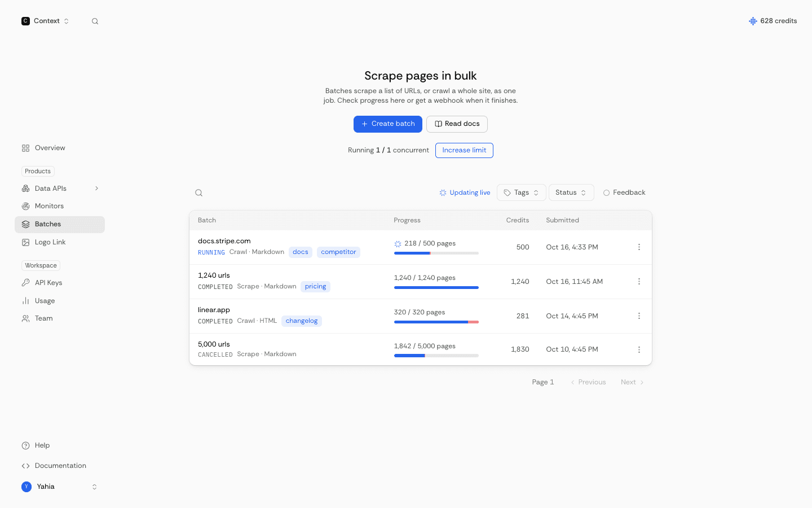Screen dimensions: 812x508
Task: Click the 628 credits text
Action: pos(779,21)
